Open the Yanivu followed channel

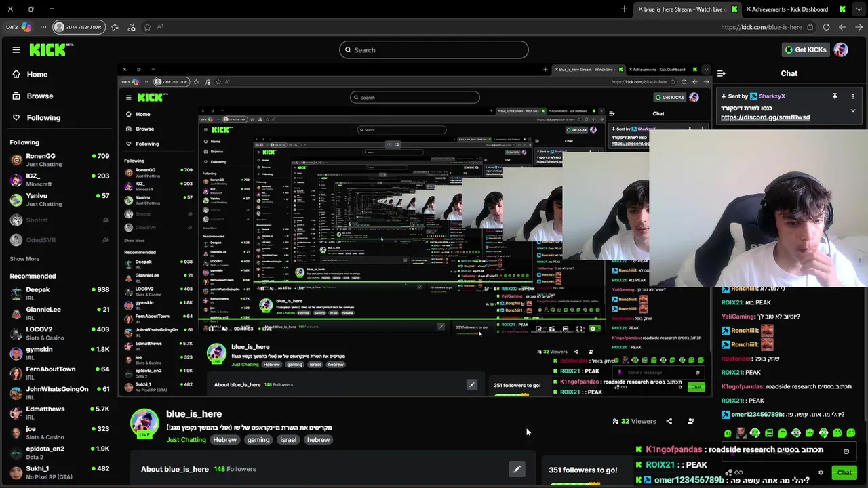[x=60, y=200]
